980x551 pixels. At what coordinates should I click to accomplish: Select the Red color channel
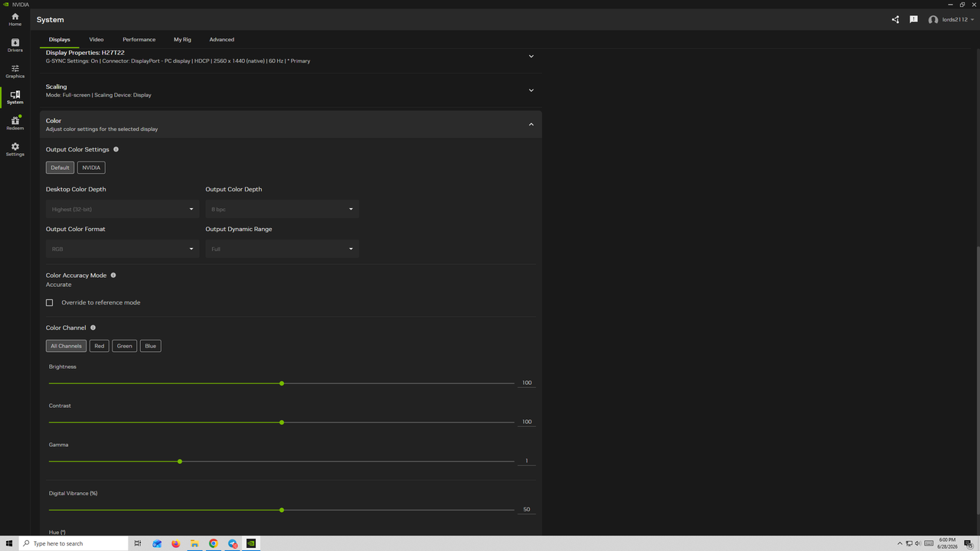coord(100,346)
